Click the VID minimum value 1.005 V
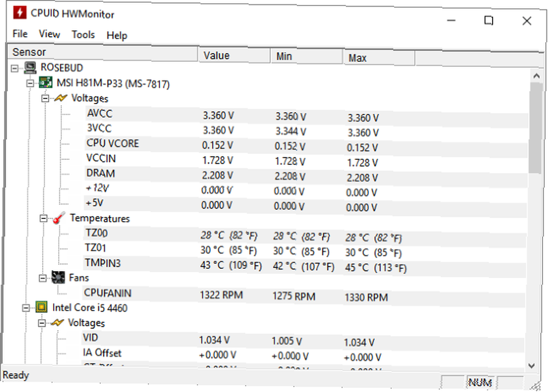The width and height of the screenshot is (548, 392). pyautogui.click(x=287, y=341)
